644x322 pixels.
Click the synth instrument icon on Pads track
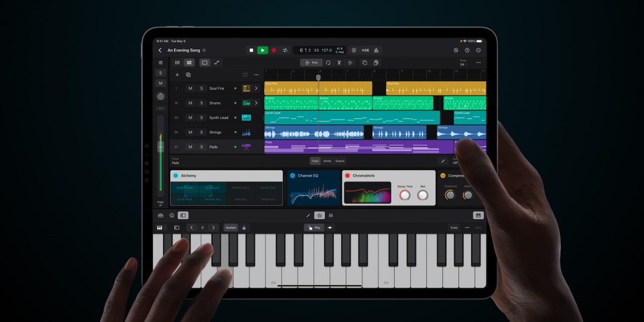click(246, 146)
